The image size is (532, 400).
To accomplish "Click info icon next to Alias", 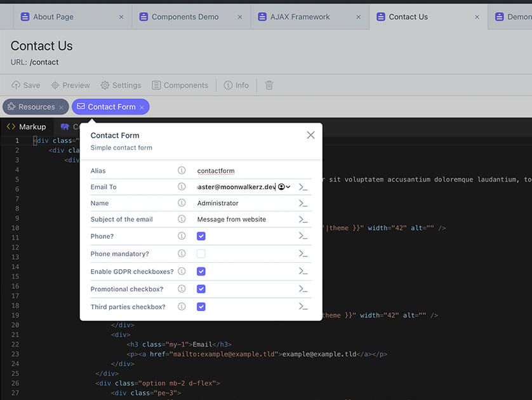I will [182, 170].
